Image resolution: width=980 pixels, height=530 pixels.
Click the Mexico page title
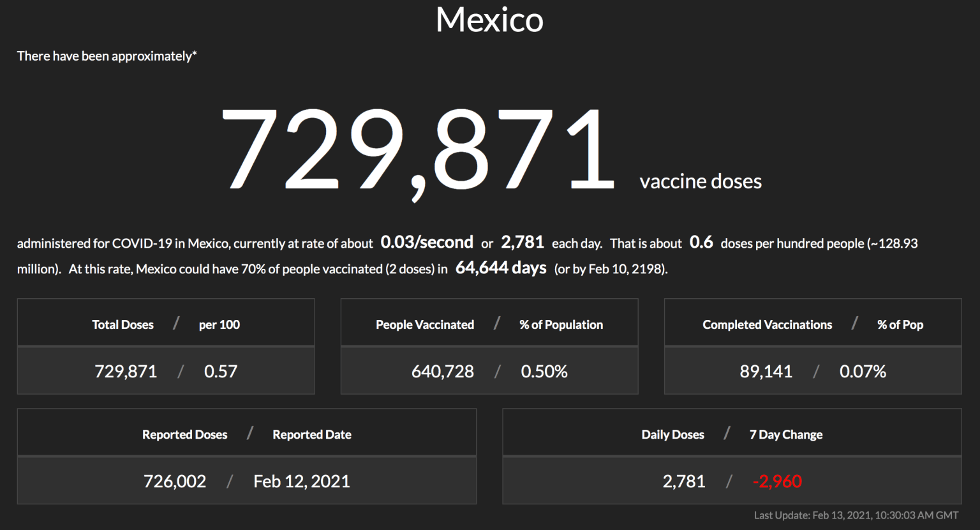489,20
